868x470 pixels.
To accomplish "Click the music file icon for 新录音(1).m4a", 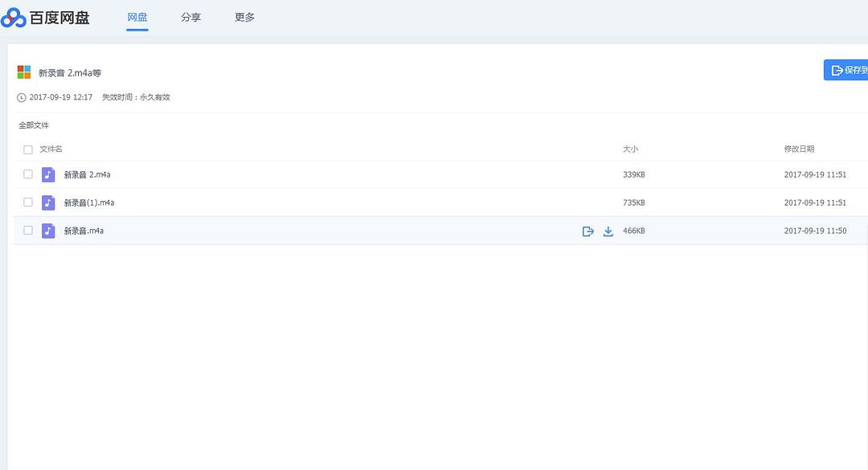I will point(48,202).
